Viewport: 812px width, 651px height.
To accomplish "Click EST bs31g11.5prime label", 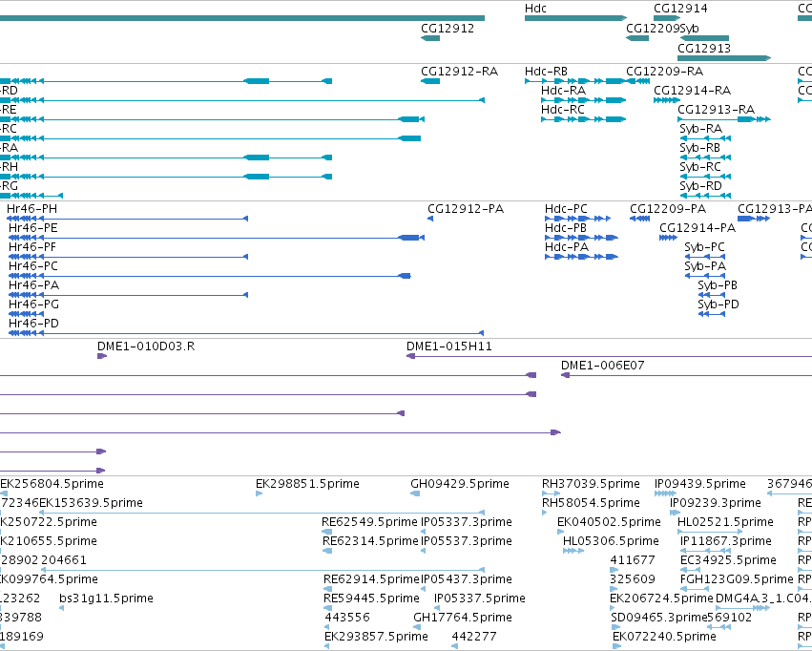I will (106, 598).
